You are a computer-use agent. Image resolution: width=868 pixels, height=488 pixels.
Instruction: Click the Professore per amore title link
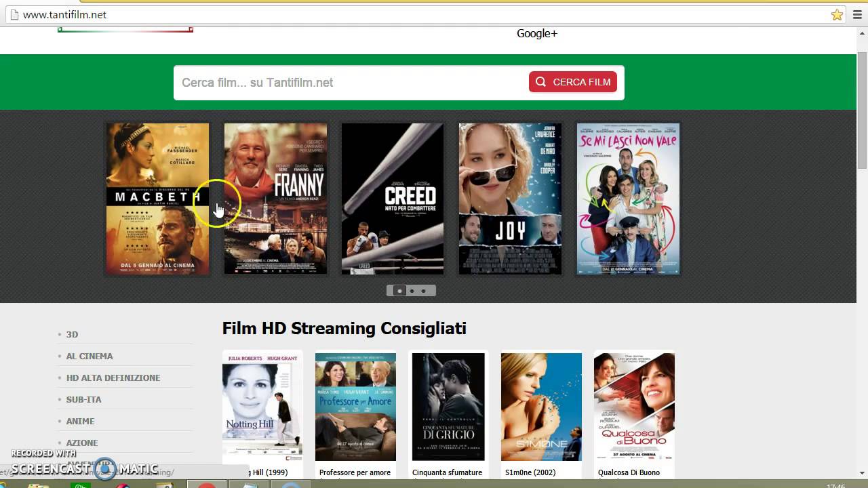(x=355, y=472)
